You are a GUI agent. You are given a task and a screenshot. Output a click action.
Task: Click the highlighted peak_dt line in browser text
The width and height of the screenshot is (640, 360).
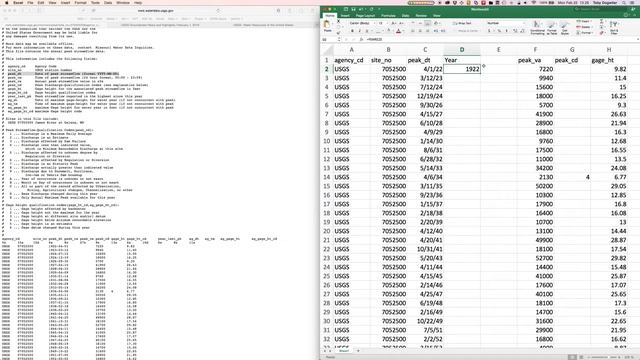tap(63, 74)
